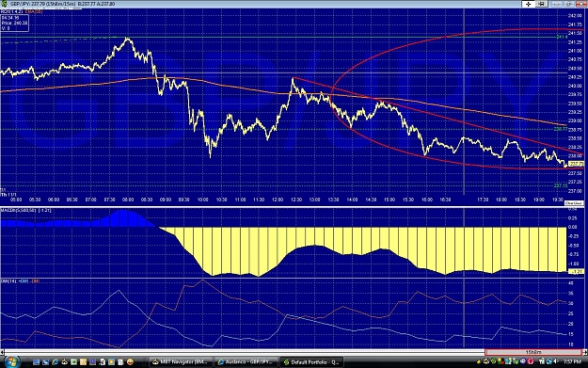Switch to the Audanco - GBP/JPY taskbar window

click(x=246, y=362)
